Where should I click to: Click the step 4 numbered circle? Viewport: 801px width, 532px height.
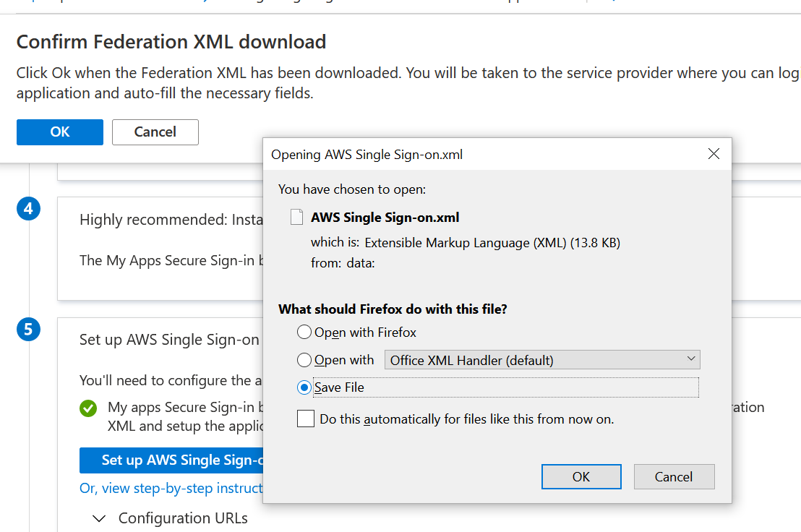tap(29, 208)
